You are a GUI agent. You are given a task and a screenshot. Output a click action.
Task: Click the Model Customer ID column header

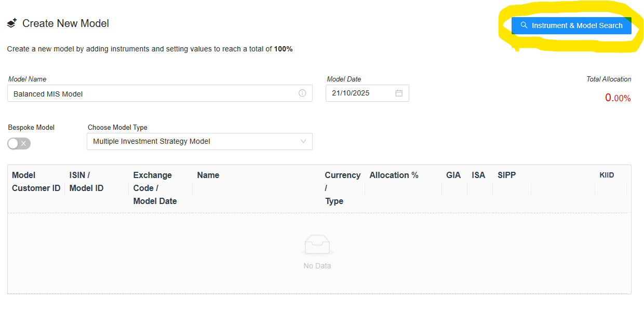(x=36, y=182)
